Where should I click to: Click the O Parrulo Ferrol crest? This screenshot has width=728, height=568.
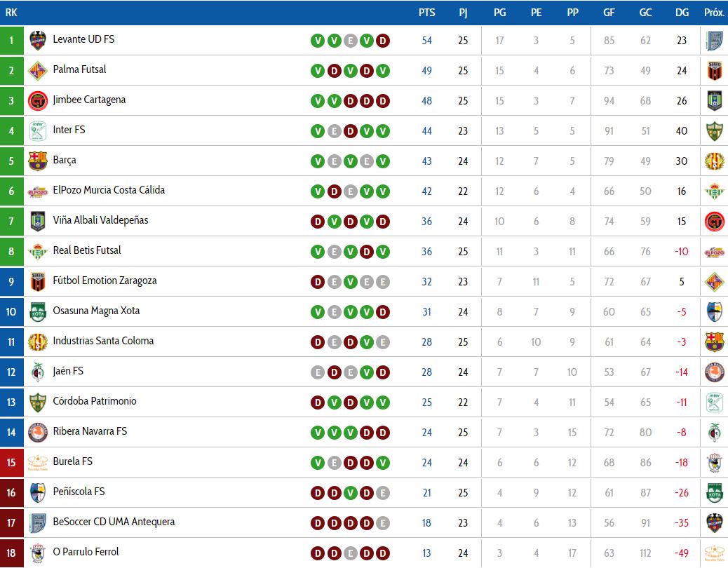pos(38,553)
